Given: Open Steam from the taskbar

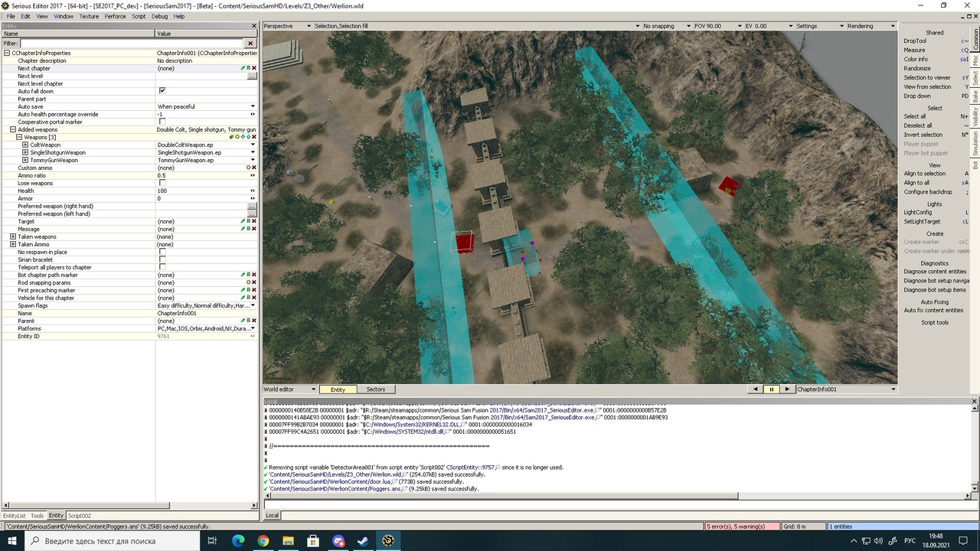Looking at the screenshot, I should 363,541.
